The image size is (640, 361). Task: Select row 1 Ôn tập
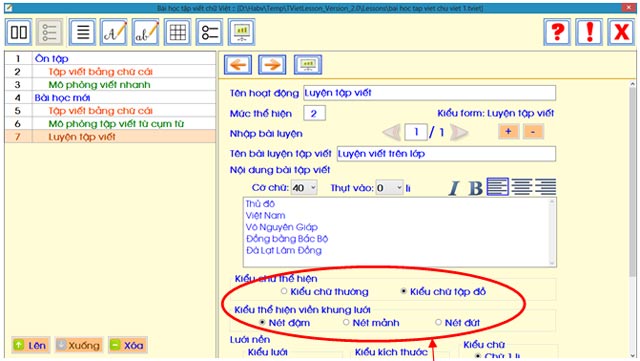click(110, 58)
